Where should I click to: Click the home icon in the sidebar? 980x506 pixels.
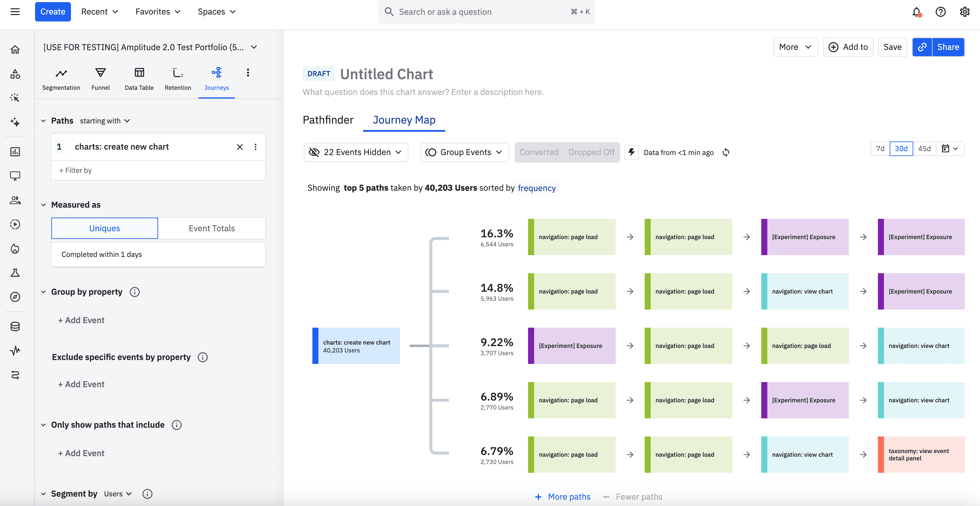(x=15, y=50)
